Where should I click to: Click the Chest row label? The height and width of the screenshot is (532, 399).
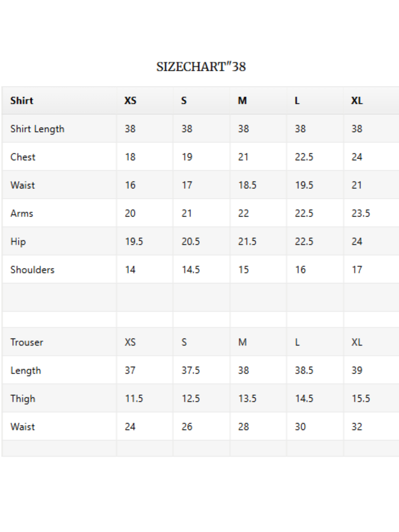pyautogui.click(x=23, y=157)
